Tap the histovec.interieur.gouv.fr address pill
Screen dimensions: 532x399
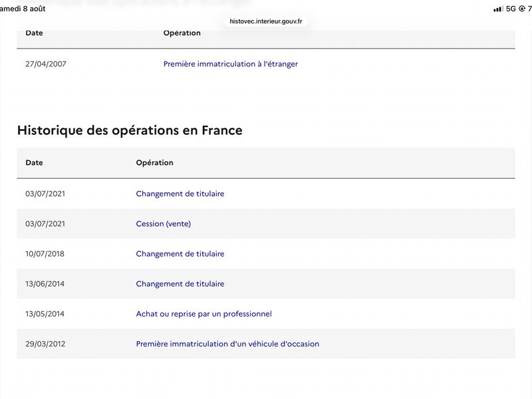(x=265, y=21)
